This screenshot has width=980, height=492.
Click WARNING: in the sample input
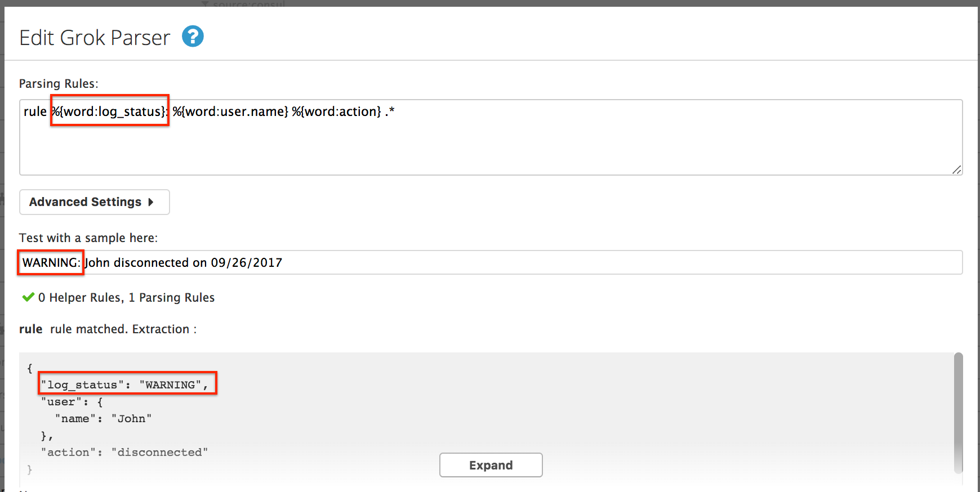(x=51, y=263)
